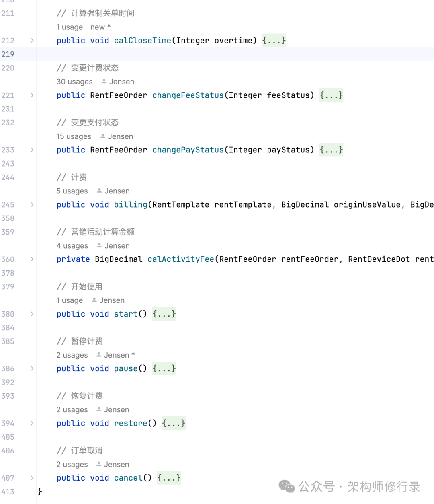Show the 1 usage hint above calCloseTime
Screen dimensions: 434x504
[x=70, y=27]
